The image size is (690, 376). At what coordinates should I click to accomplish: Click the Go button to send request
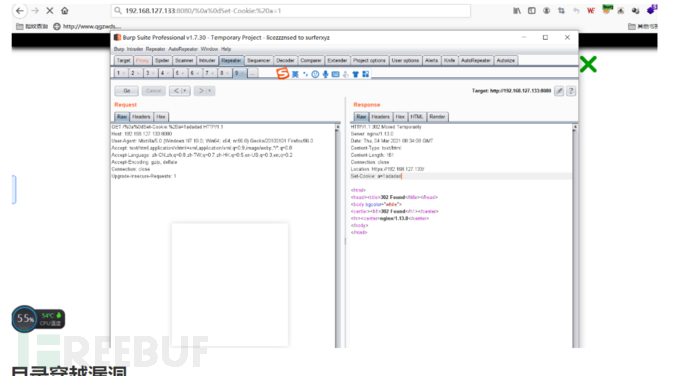[x=127, y=91]
